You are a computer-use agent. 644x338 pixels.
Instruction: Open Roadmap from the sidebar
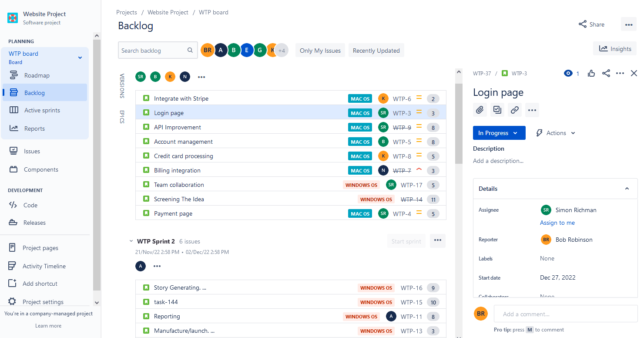pos(38,75)
